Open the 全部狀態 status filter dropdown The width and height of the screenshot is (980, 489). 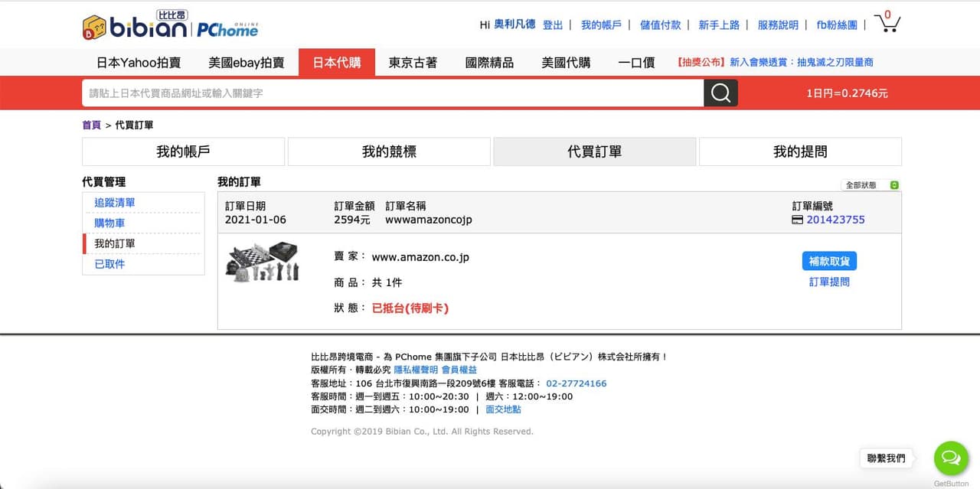(x=871, y=185)
